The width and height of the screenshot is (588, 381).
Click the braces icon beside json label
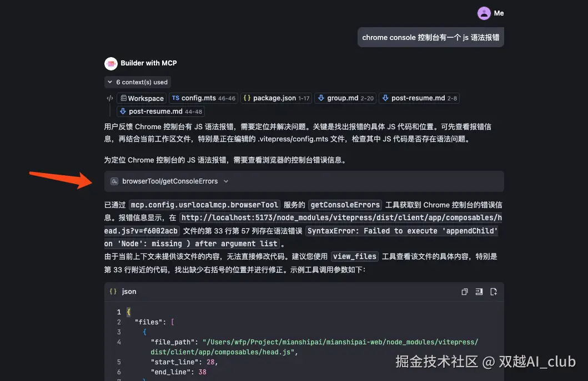(113, 292)
